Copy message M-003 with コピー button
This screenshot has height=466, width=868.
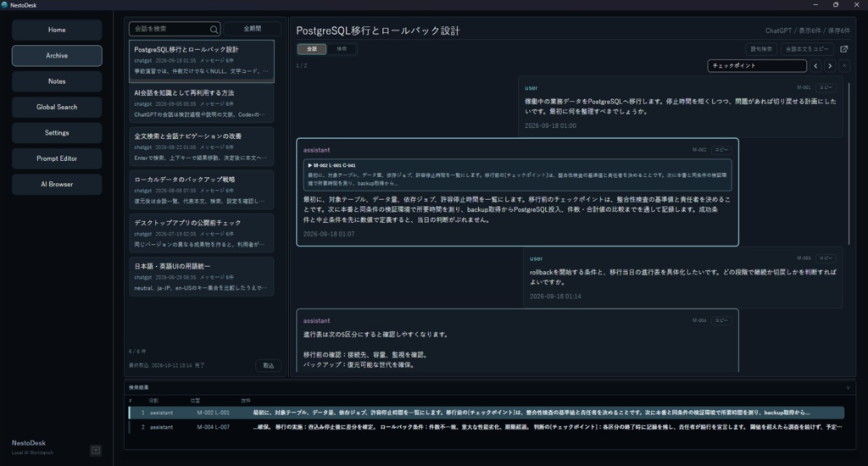tap(826, 258)
